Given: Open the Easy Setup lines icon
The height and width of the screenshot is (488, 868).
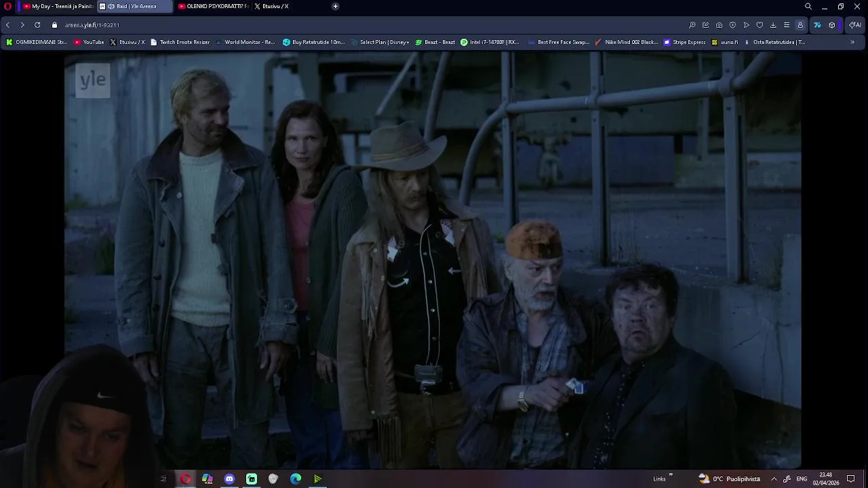Looking at the screenshot, I should tap(787, 25).
